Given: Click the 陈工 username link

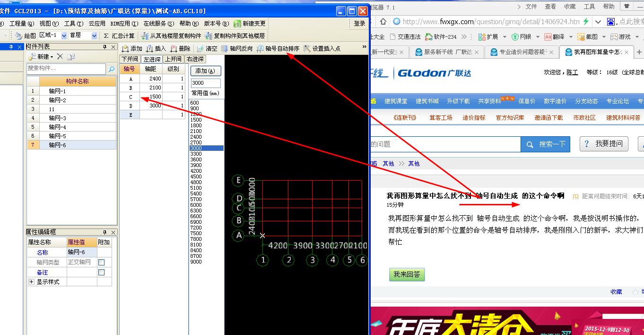Looking at the screenshot, I should (x=572, y=72).
